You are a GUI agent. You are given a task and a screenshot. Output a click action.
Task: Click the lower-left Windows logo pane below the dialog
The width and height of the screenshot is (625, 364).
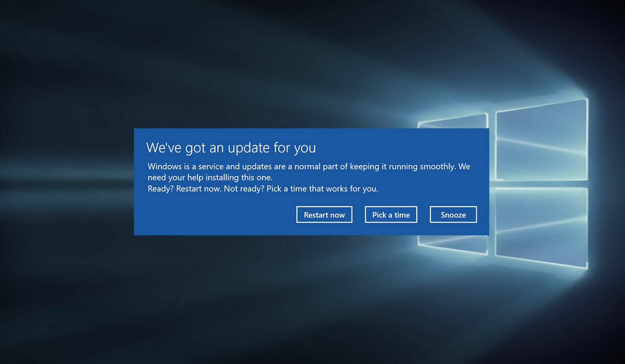coord(453,244)
